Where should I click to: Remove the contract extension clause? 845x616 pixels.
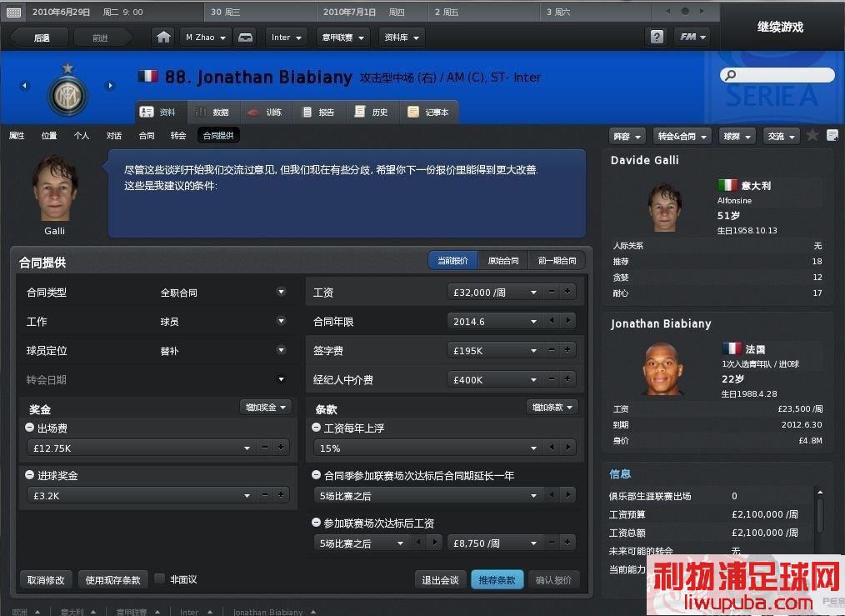[317, 475]
